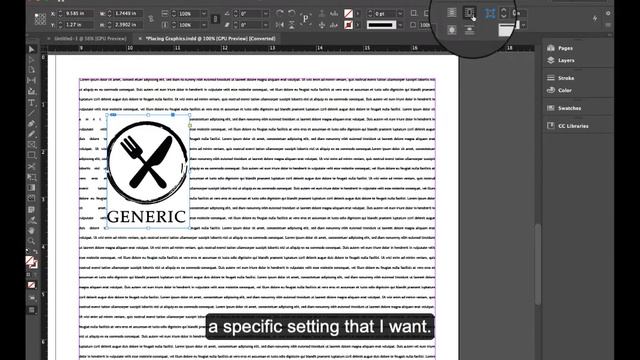Toggle constrain proportions for width and height
Image resolution: width=640 pixels, height=360 pixels.
tap(151, 19)
